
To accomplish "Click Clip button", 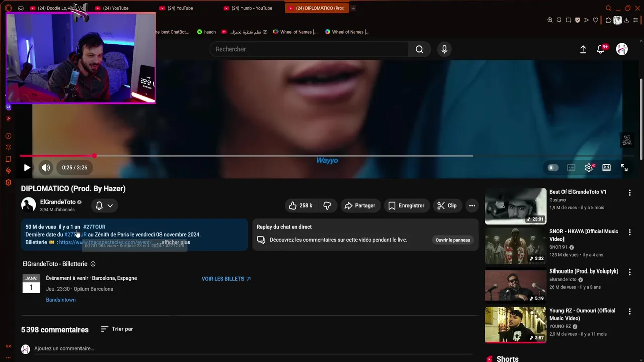I will click(x=447, y=206).
